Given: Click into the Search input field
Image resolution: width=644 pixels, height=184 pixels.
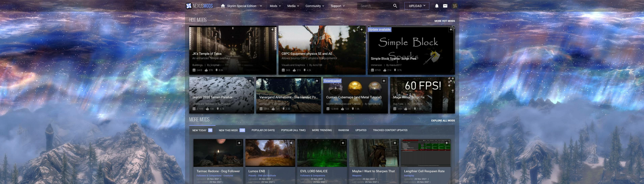Looking at the screenshot, I should click(375, 6).
